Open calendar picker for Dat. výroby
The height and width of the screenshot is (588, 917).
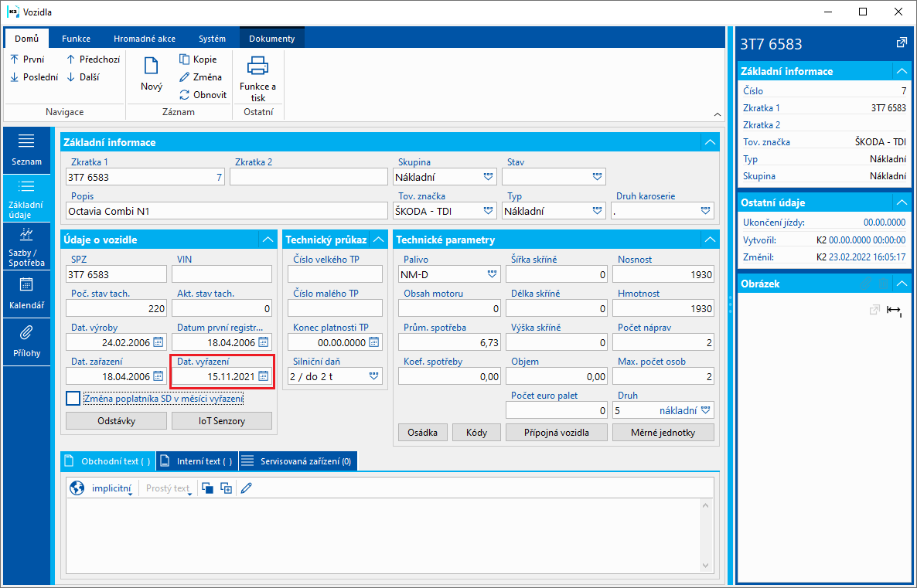[x=158, y=342]
